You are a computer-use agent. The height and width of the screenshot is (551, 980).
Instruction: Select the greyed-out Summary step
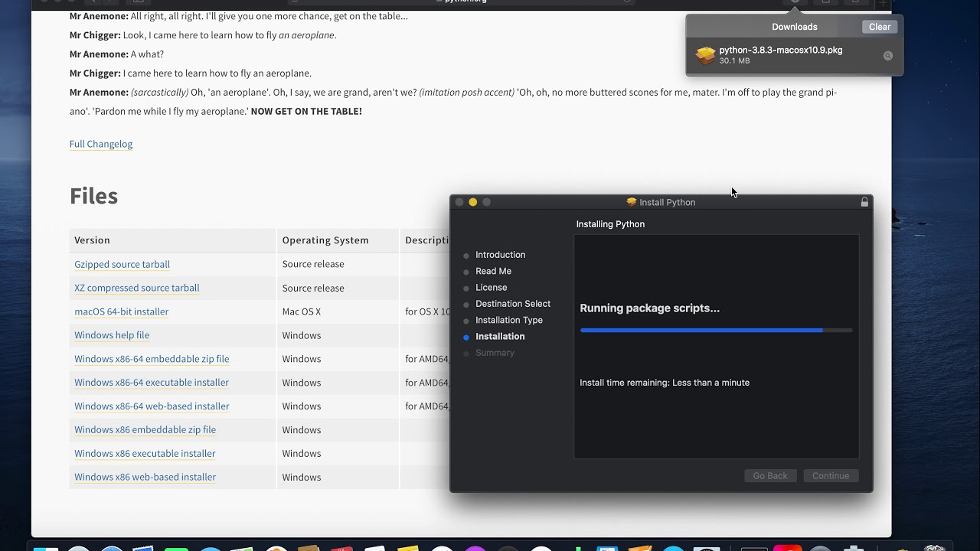click(495, 353)
